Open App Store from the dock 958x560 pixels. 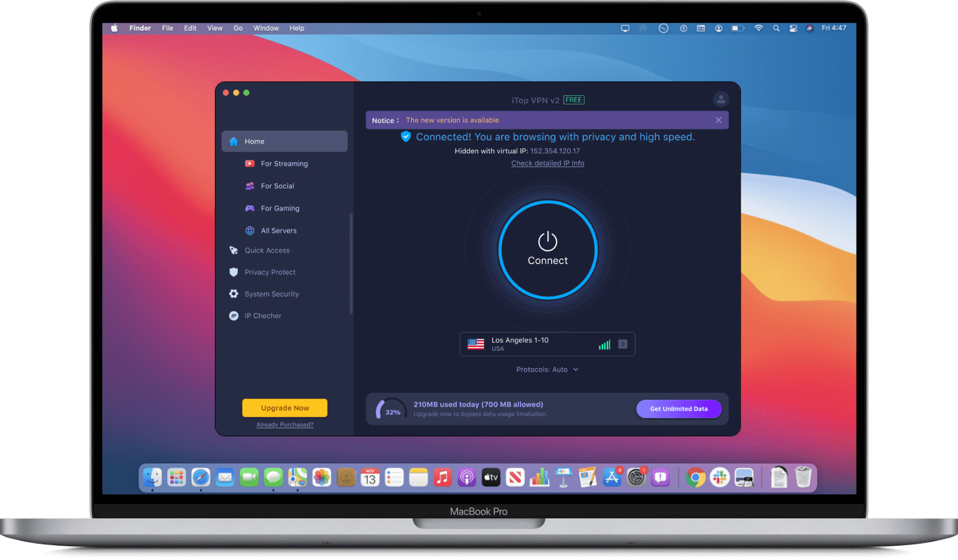612,477
